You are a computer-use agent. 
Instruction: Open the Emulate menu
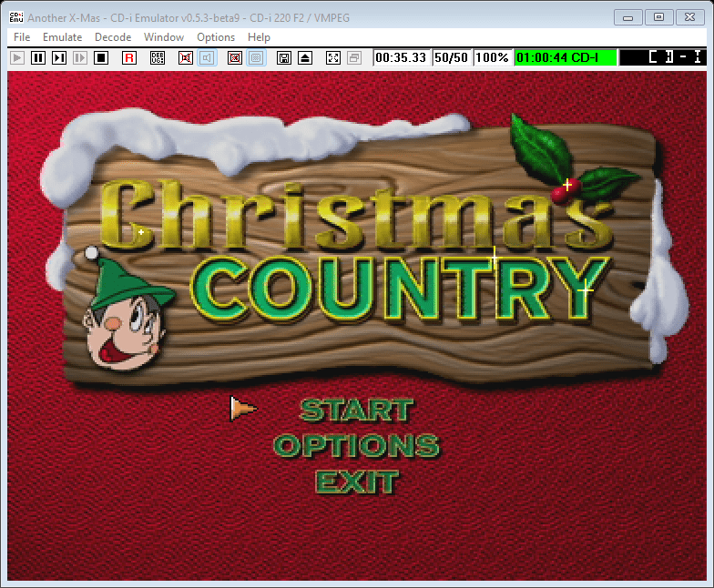[63, 37]
